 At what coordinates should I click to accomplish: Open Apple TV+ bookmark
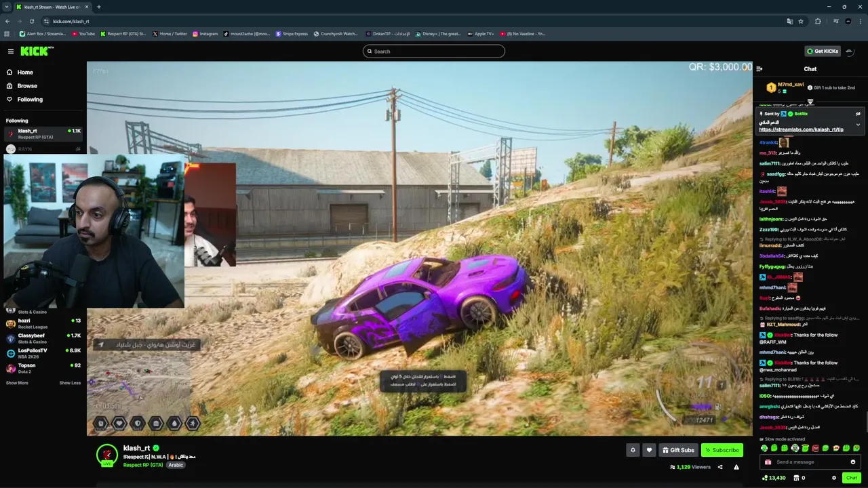point(480,33)
